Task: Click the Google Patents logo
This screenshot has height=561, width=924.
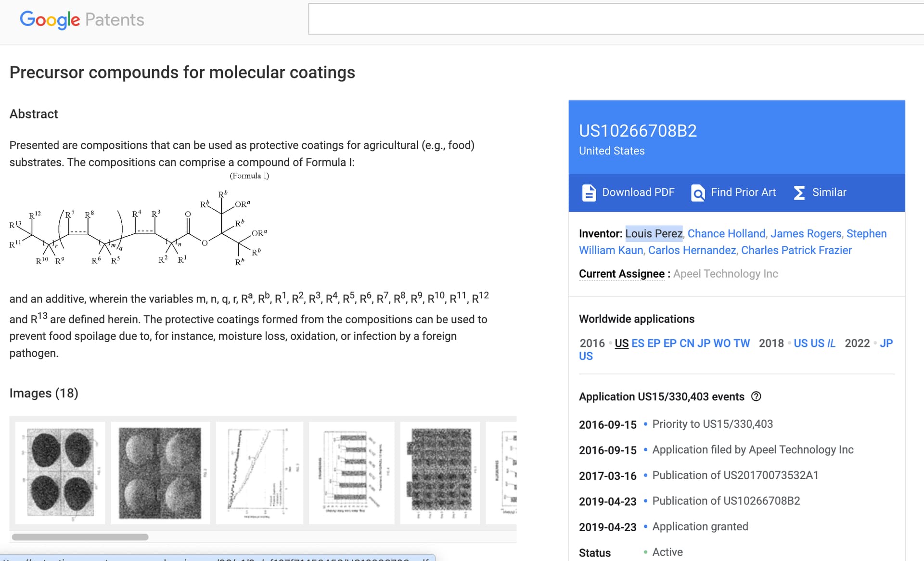Action: pyautogui.click(x=82, y=20)
